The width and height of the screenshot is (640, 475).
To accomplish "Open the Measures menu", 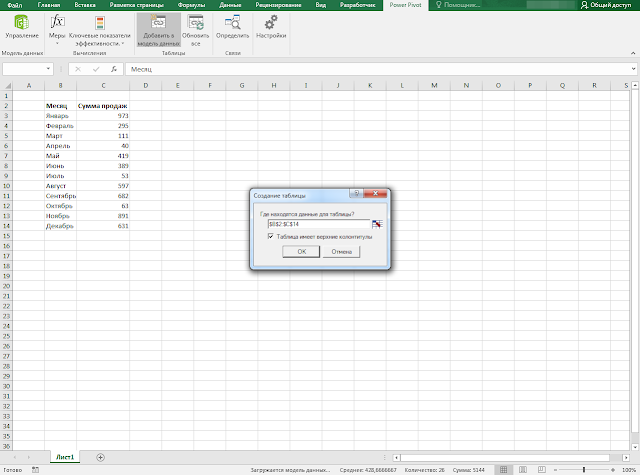I will coord(57,30).
